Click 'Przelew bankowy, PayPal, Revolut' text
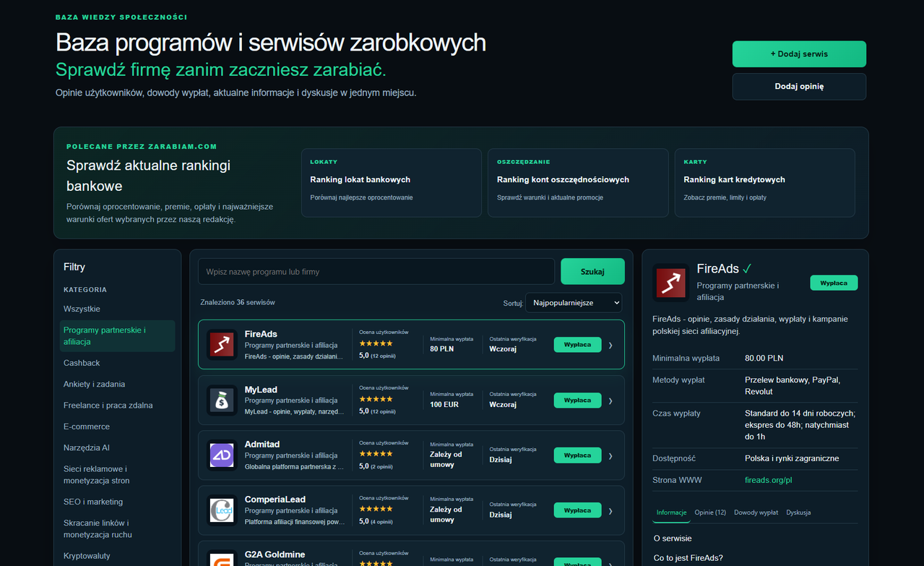 (x=793, y=385)
